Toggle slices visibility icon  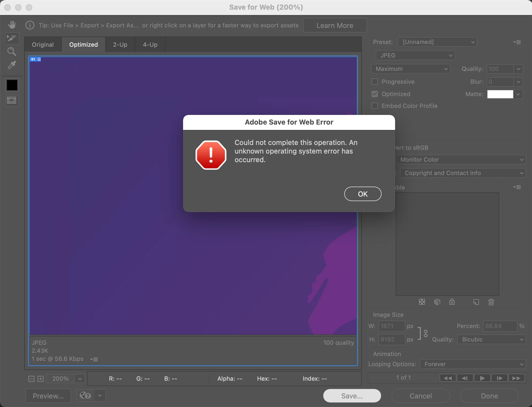click(12, 101)
